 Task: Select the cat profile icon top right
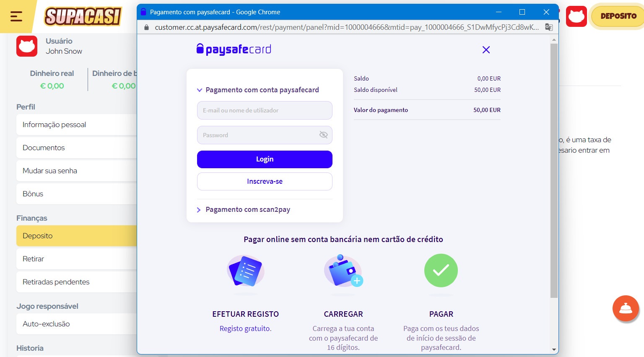(576, 16)
